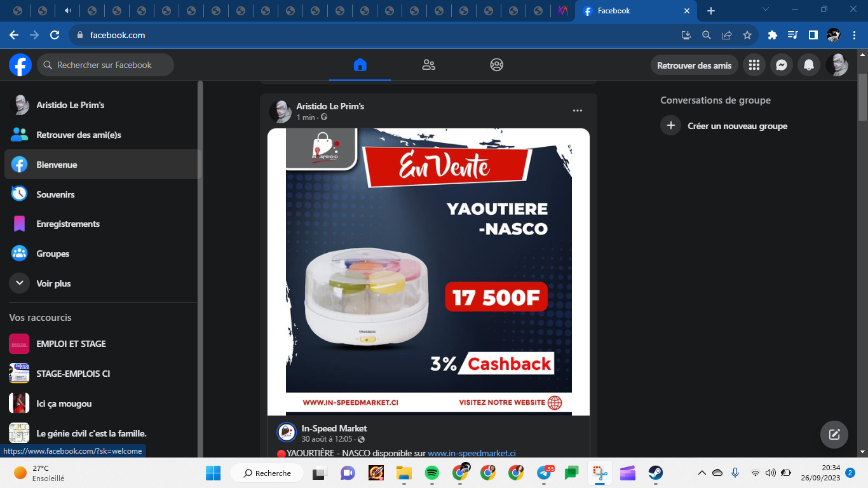Open Enregistrements saved items
The height and width of the screenshot is (488, 868).
[68, 224]
